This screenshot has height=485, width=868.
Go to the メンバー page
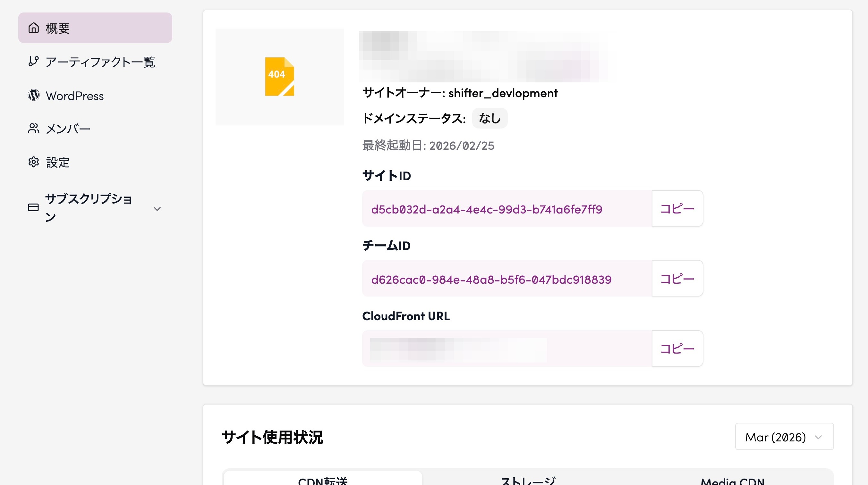click(x=68, y=129)
